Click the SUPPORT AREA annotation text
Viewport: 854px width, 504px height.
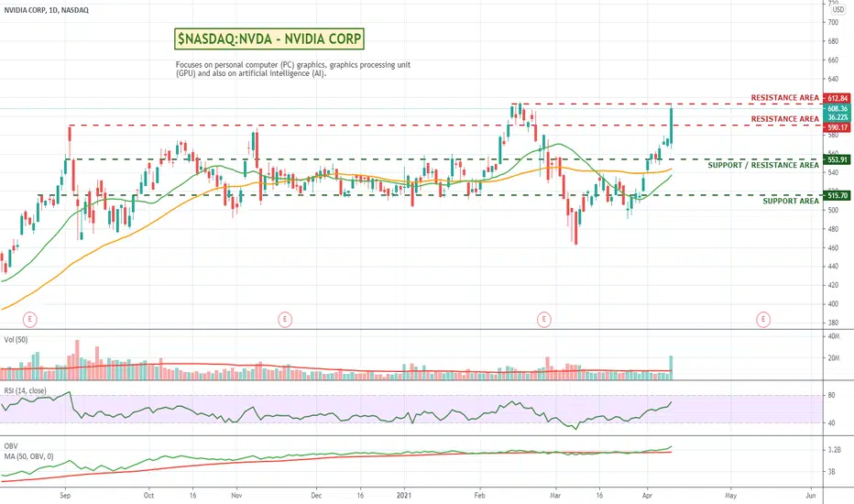coord(790,201)
